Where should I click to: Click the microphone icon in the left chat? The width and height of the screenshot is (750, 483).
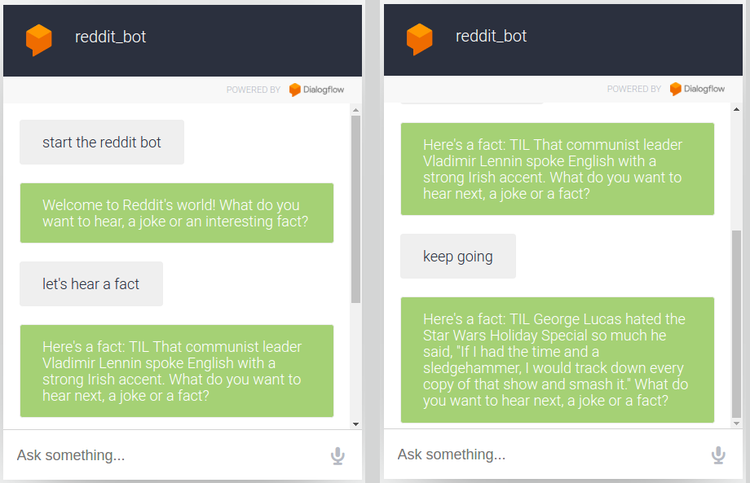click(x=338, y=456)
